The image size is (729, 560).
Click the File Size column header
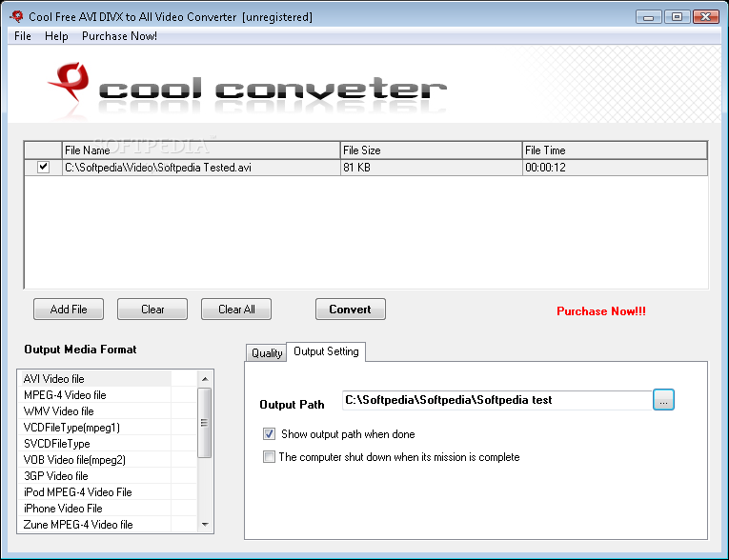pyautogui.click(x=431, y=150)
